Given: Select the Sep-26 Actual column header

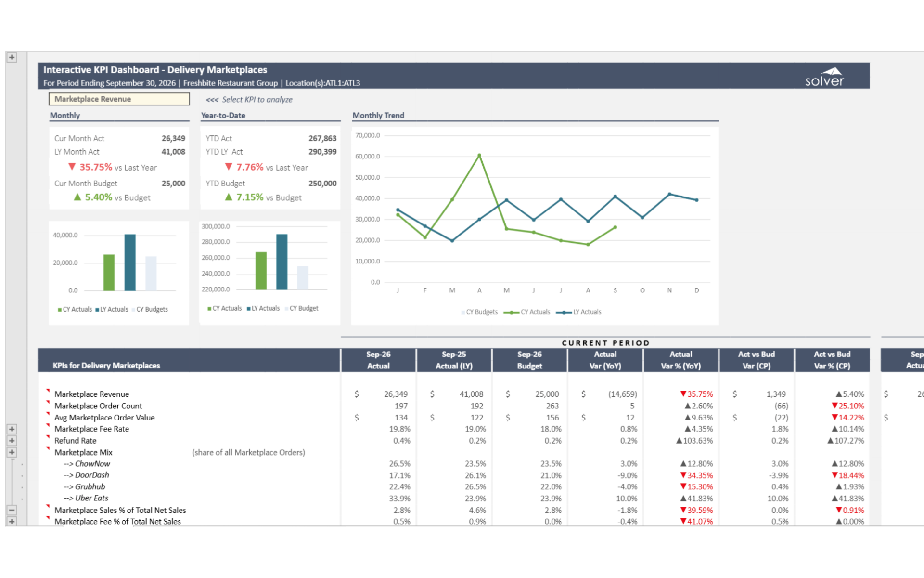Looking at the screenshot, I should [x=378, y=360].
